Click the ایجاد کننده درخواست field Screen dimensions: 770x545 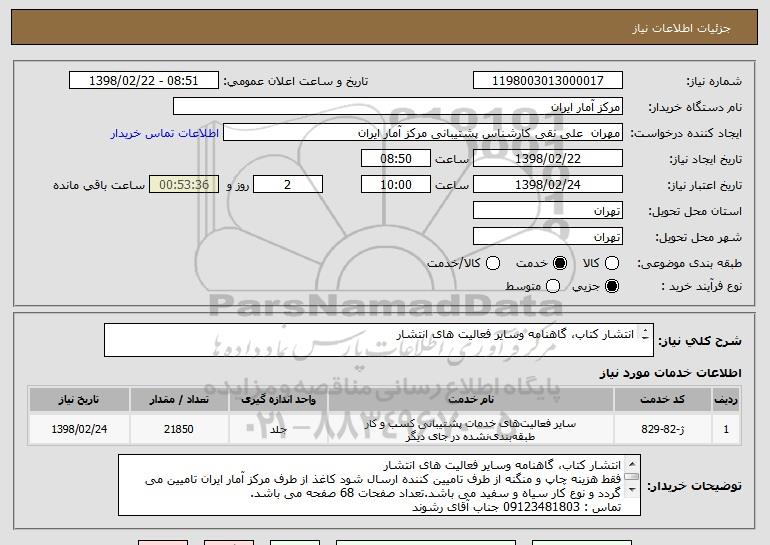coord(423,133)
